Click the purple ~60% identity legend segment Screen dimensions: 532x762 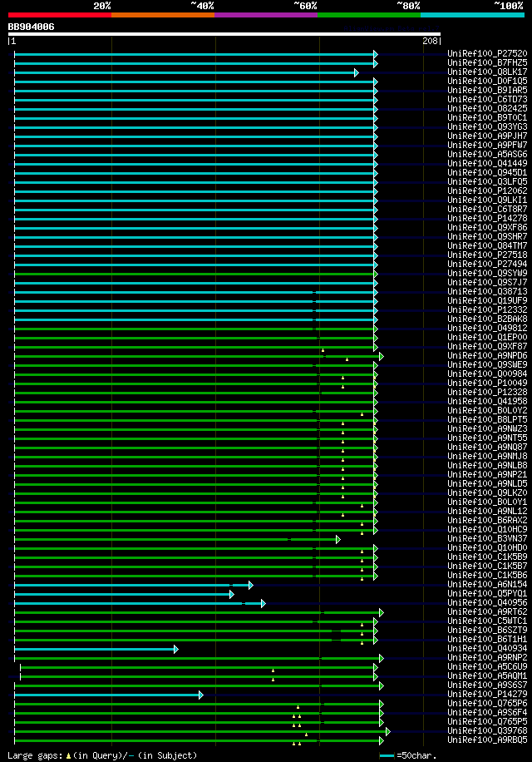tap(266, 15)
